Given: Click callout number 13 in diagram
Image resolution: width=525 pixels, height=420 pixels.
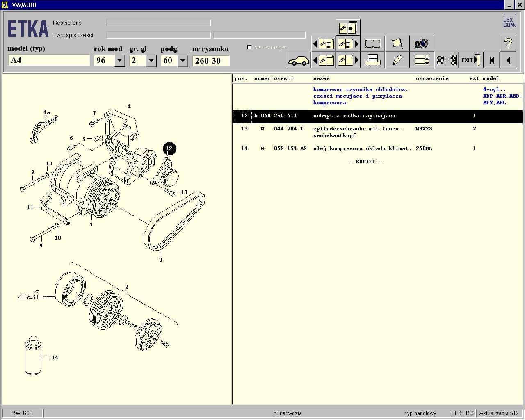Looking at the screenshot, I should coord(184,192).
